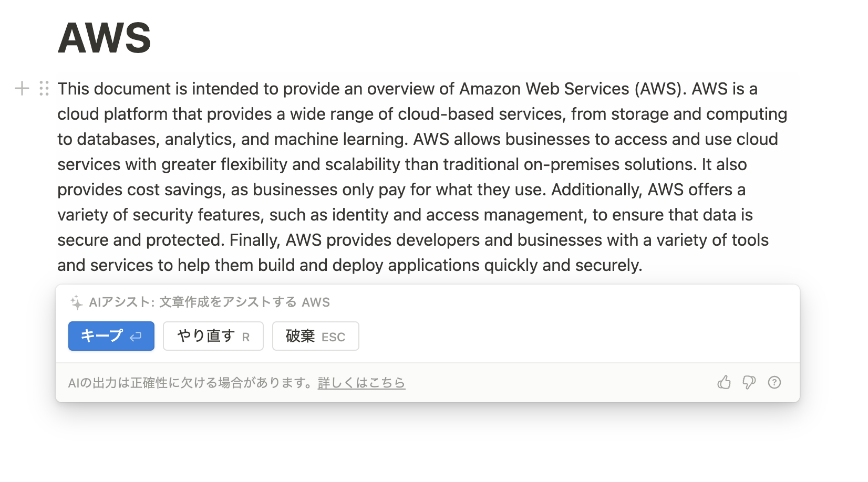Click the AWS page title heading
The image size is (868, 482).
[x=104, y=38]
